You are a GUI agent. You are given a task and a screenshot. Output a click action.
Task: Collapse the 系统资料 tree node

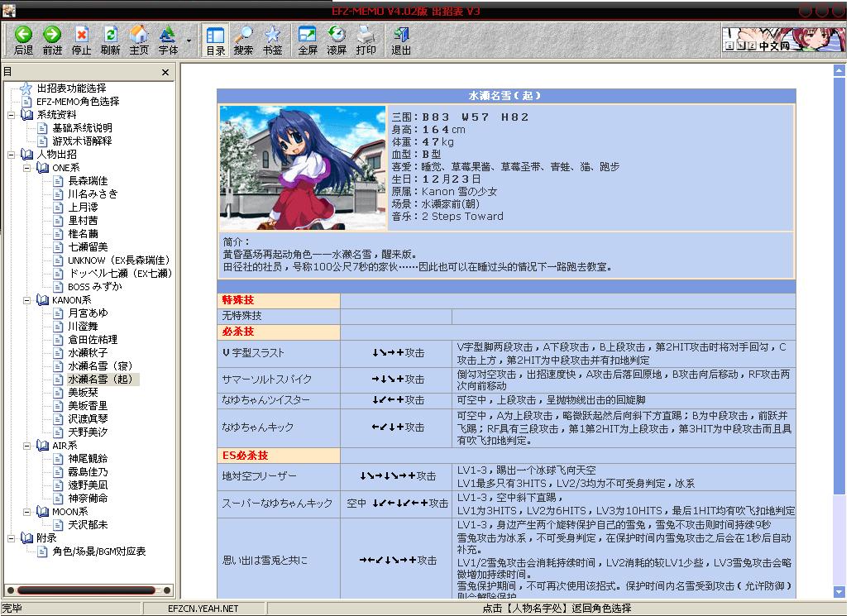11,115
